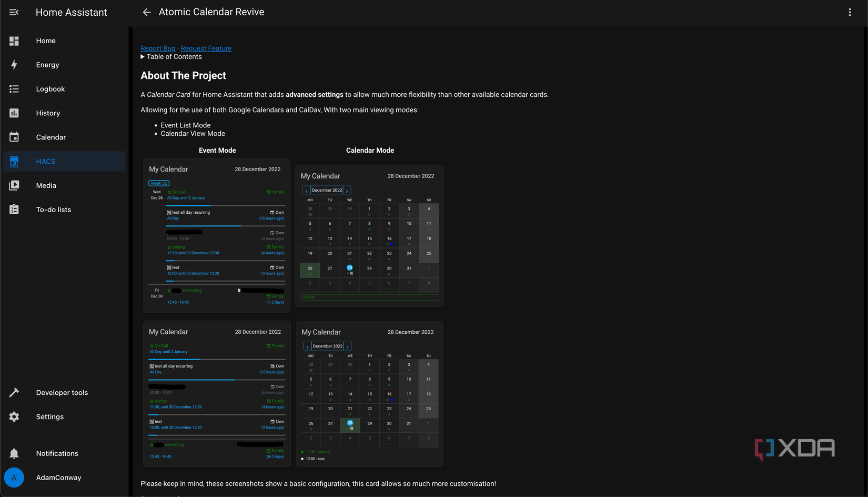Click the Logbook list icon

click(14, 89)
